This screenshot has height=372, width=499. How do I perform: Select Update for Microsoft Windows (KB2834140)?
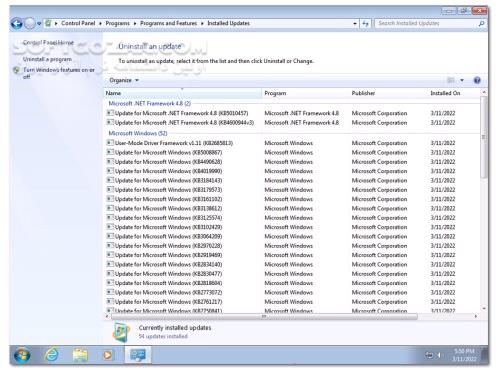(293, 264)
